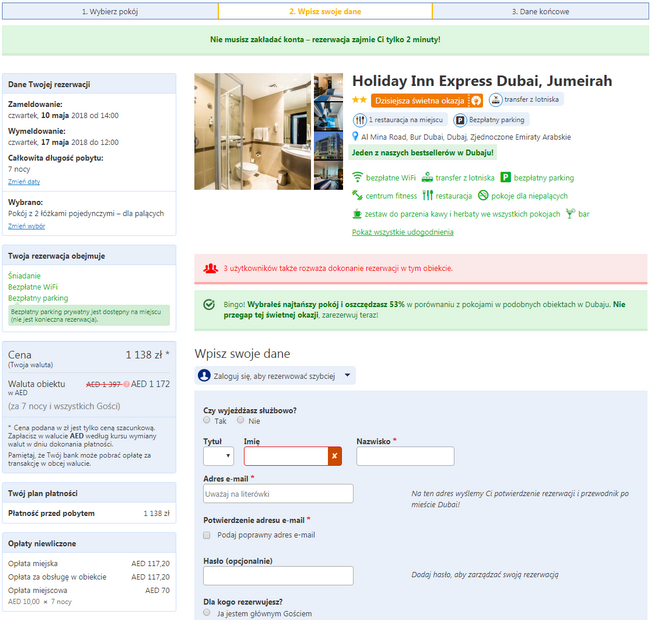
Task: Click the Płatność przed pobytem row
Action: click(89, 513)
